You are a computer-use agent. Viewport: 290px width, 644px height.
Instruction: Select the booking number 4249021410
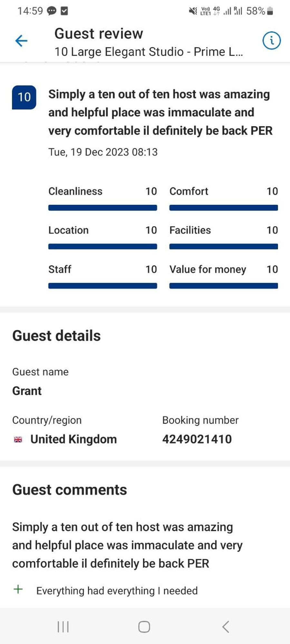[197, 439]
